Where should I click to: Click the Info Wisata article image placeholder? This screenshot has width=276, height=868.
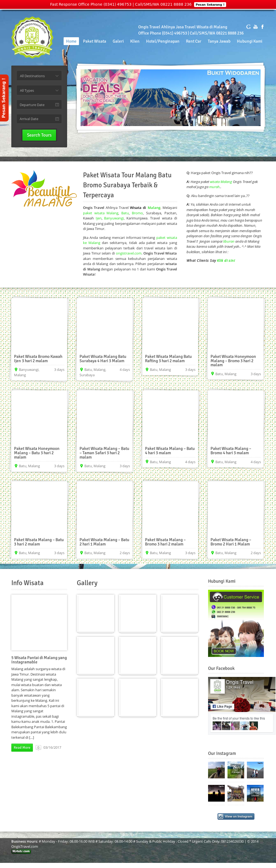click(x=39, y=622)
